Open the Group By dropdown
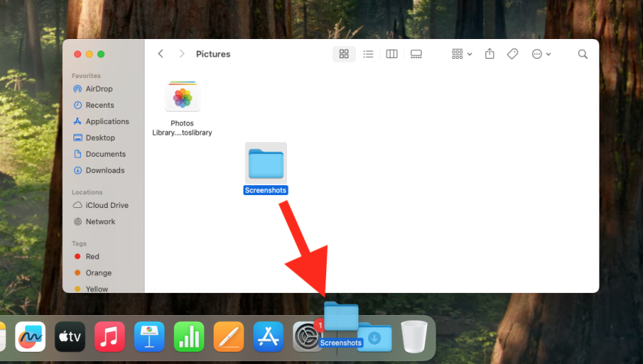643x364 pixels. [x=462, y=54]
